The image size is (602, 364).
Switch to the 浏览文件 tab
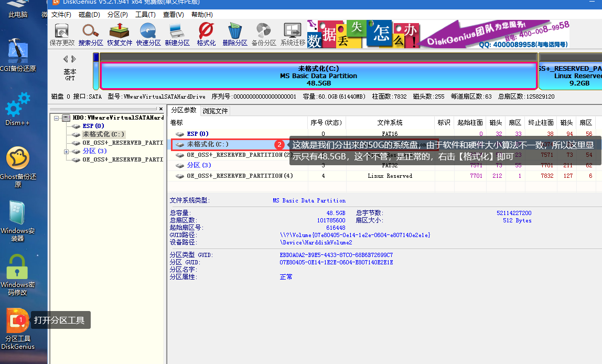click(216, 111)
